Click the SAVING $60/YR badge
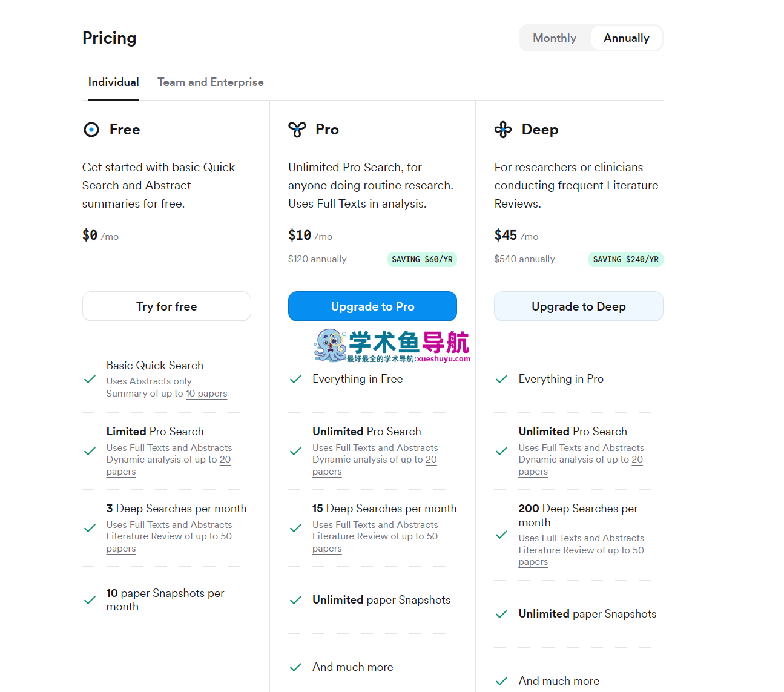784x692 pixels. click(x=422, y=260)
